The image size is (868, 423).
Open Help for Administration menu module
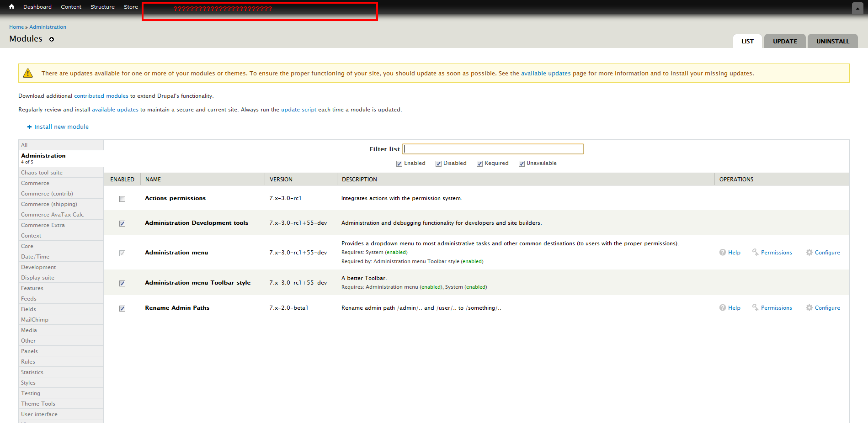730,253
